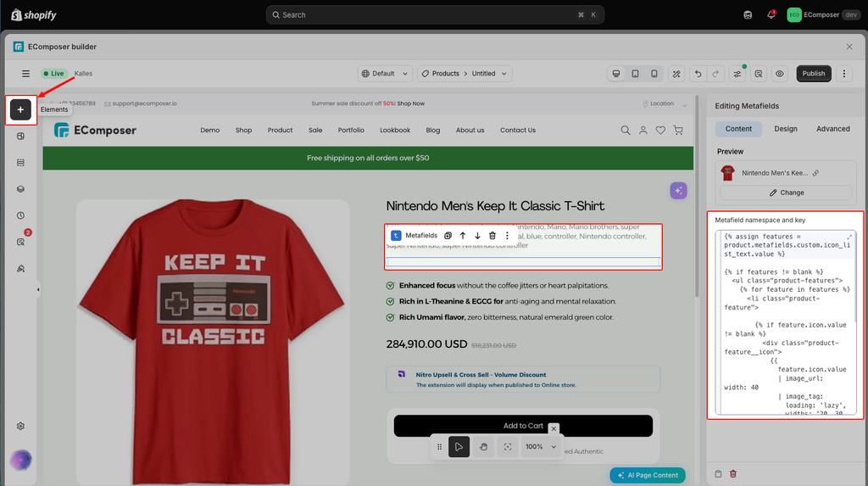Click the Shopify search bar
Image resolution: width=868 pixels, height=486 pixels.
(435, 15)
